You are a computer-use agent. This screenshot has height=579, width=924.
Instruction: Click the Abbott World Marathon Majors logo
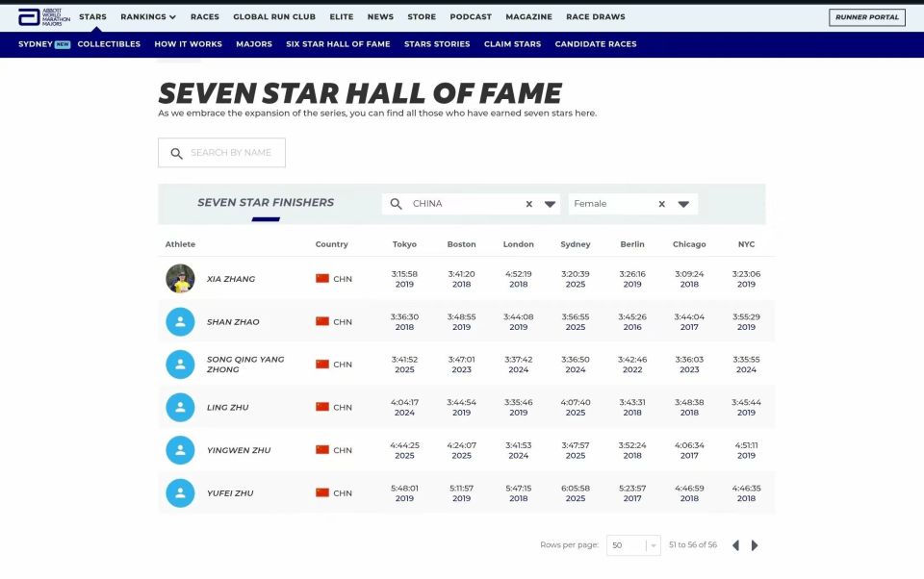point(43,17)
